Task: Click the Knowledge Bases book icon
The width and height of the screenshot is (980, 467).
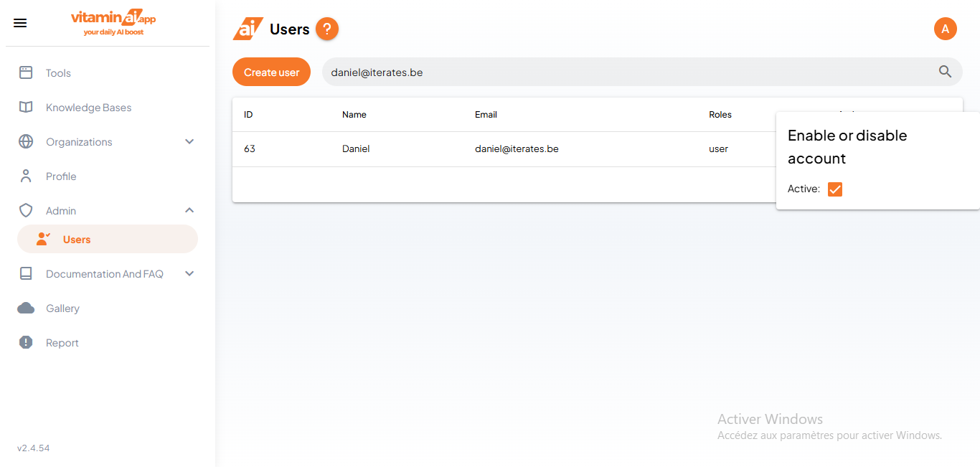Action: pyautogui.click(x=26, y=107)
